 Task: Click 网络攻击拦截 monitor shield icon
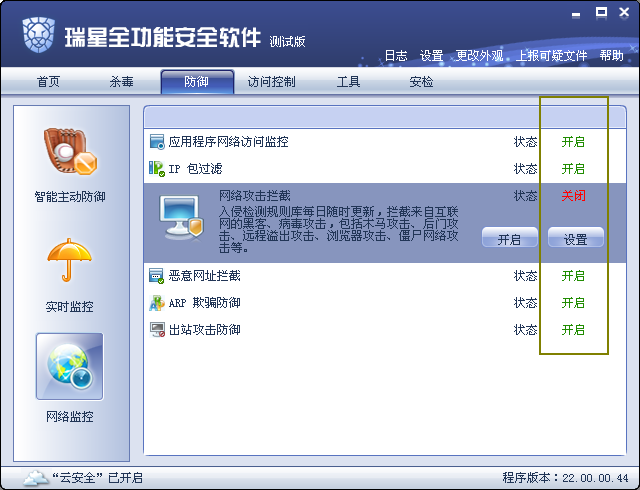pos(181,217)
